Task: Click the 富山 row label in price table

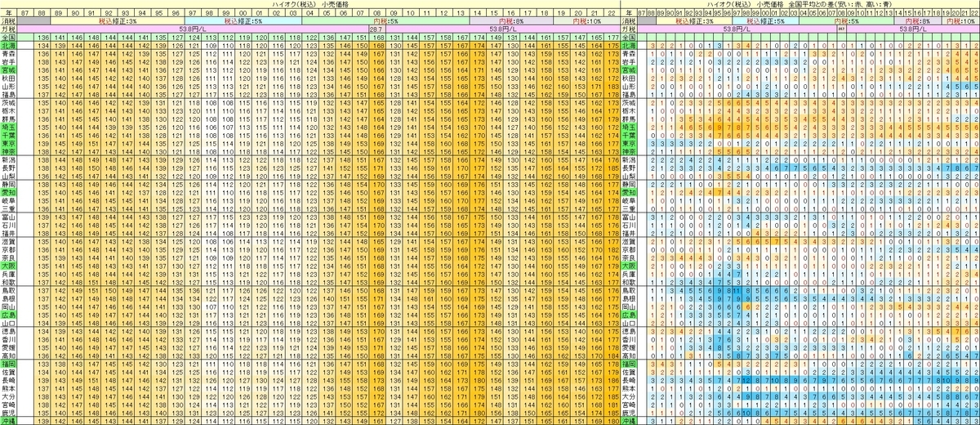Action: click(x=10, y=218)
